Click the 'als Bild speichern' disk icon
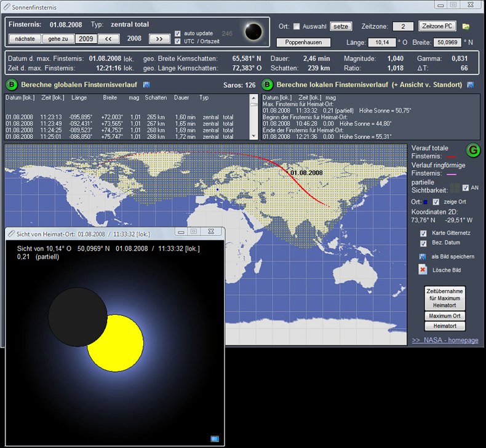Screen dimensions: 486x448 coord(423,256)
